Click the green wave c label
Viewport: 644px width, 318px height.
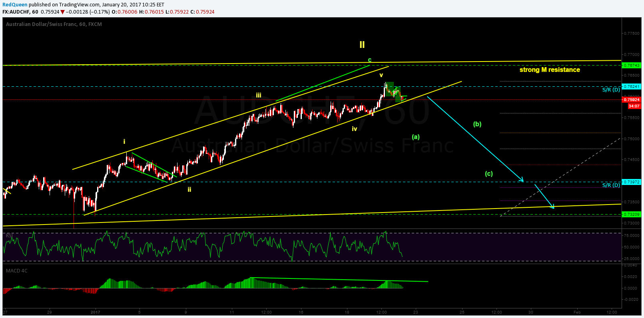[370, 60]
